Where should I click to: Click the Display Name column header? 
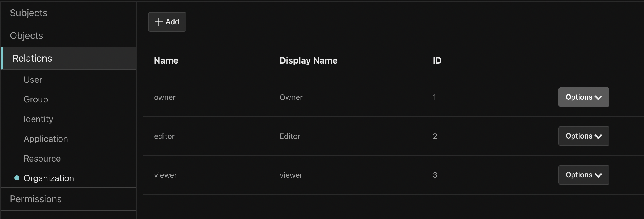click(x=308, y=60)
